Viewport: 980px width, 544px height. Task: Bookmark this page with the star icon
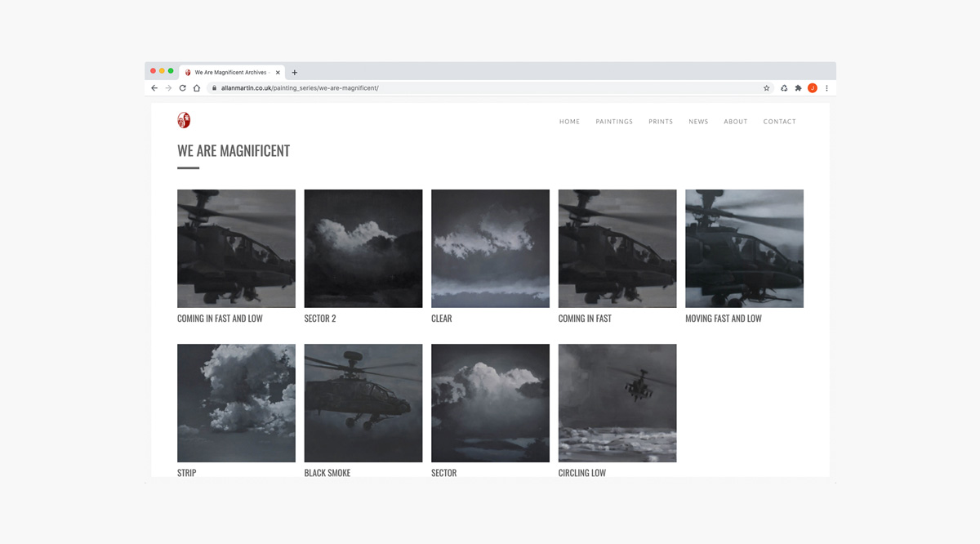[x=766, y=88]
